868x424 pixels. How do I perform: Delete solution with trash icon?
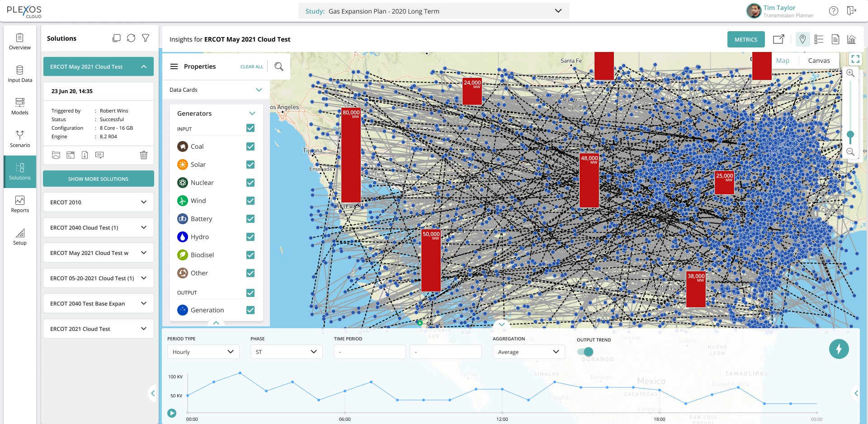pos(144,155)
